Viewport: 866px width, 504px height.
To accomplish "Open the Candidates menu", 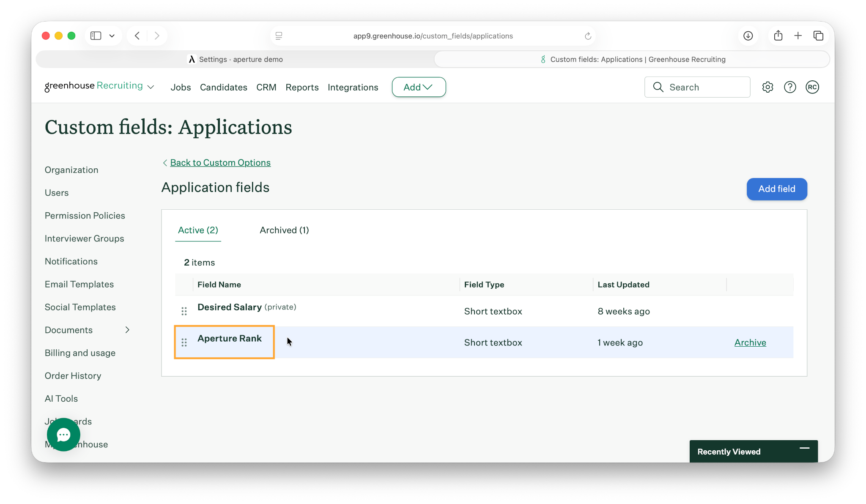I will coord(223,88).
